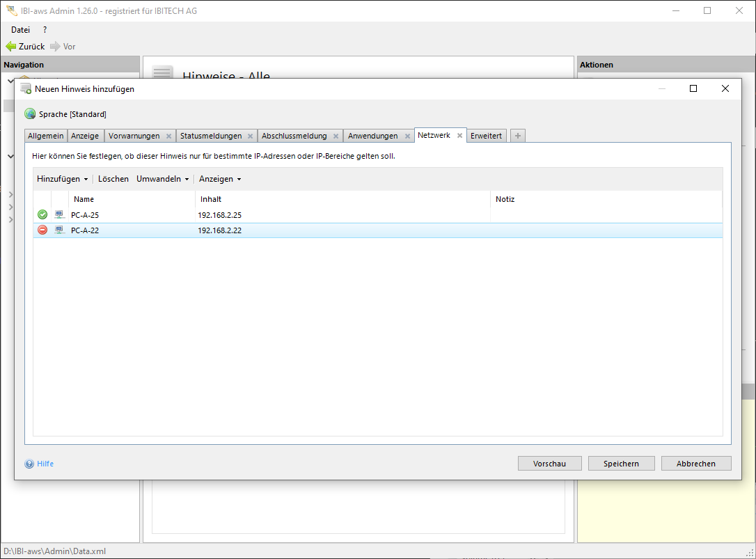Open the Erweitert tab
Image resolution: width=756 pixels, height=559 pixels.
pos(486,136)
